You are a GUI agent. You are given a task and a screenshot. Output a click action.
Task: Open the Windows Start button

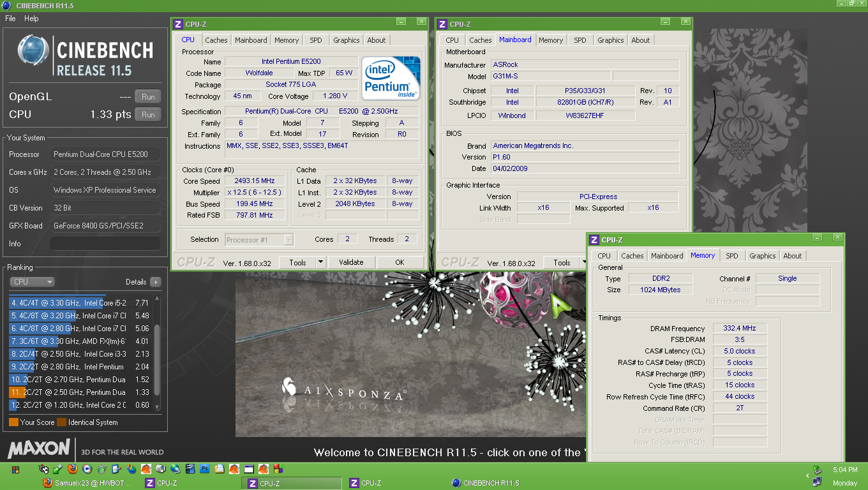15,470
